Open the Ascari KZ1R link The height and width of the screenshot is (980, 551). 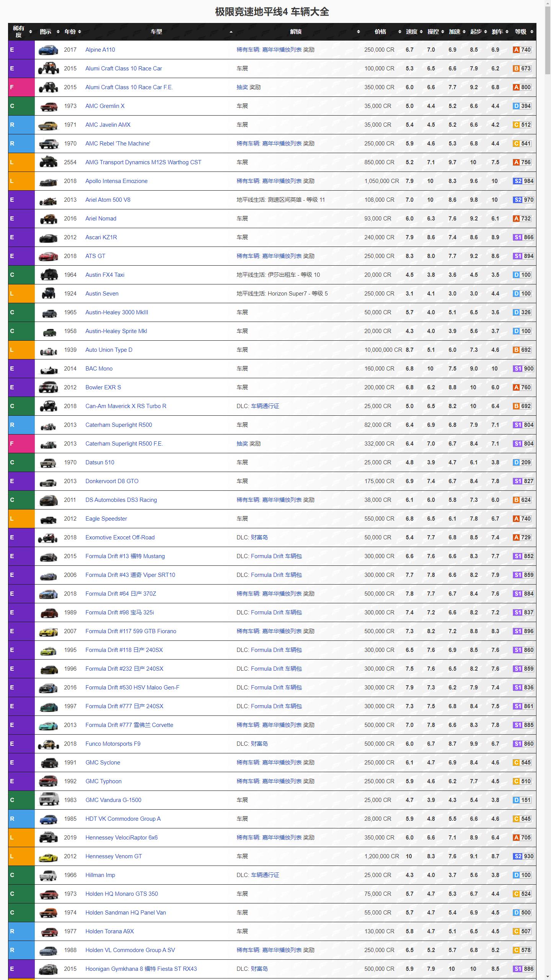coord(101,237)
